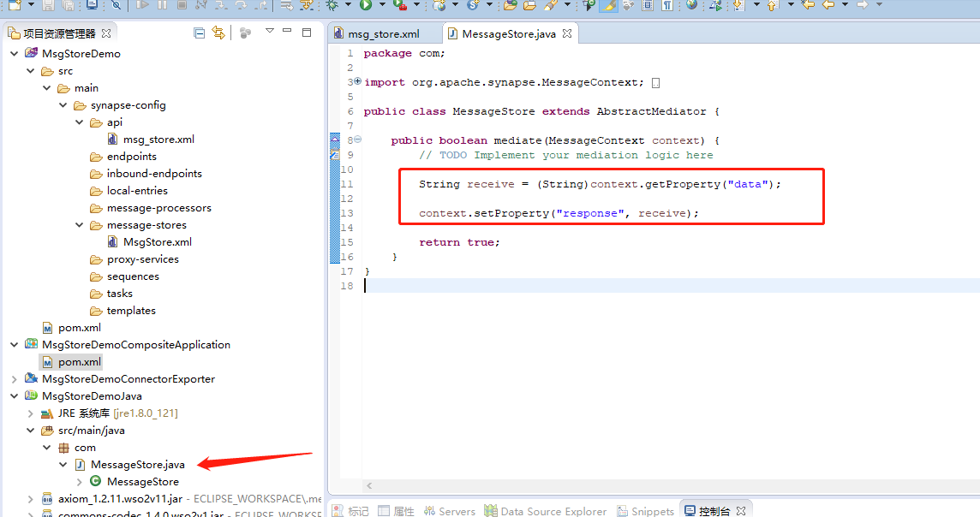The image size is (980, 517).
Task: Expand the MessageStore class node
Action: (x=80, y=481)
